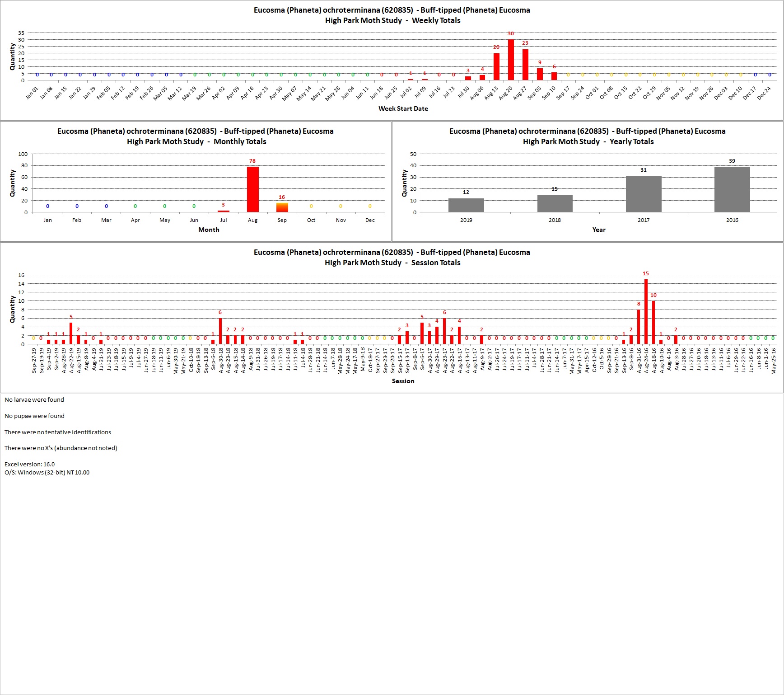Click the 'Sep-27-19' label on session axis
784x695 pixels.
tap(34, 360)
